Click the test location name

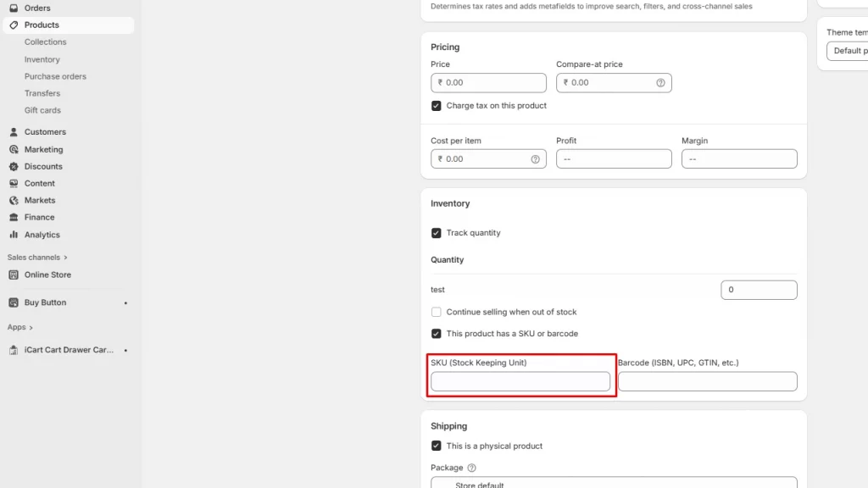coord(437,290)
